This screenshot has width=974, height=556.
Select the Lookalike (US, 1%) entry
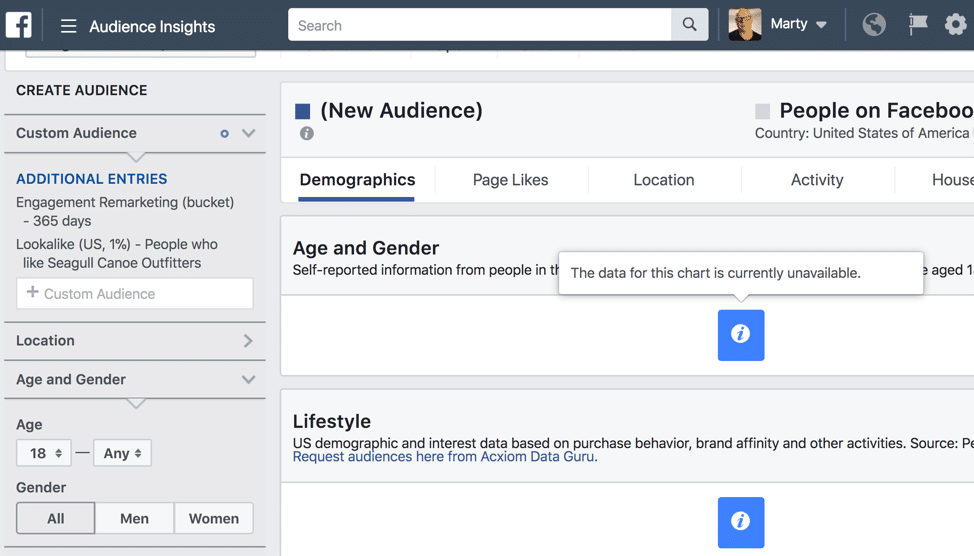click(x=117, y=253)
